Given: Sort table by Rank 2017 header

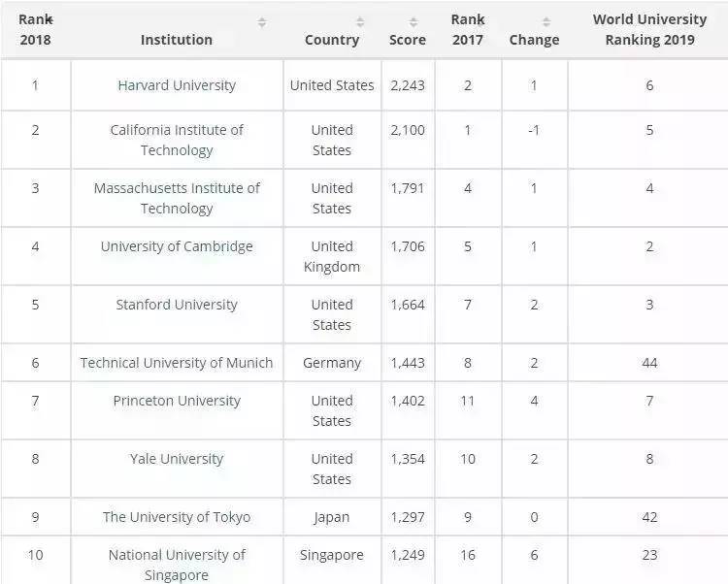Looking at the screenshot, I should pyautogui.click(x=468, y=29).
